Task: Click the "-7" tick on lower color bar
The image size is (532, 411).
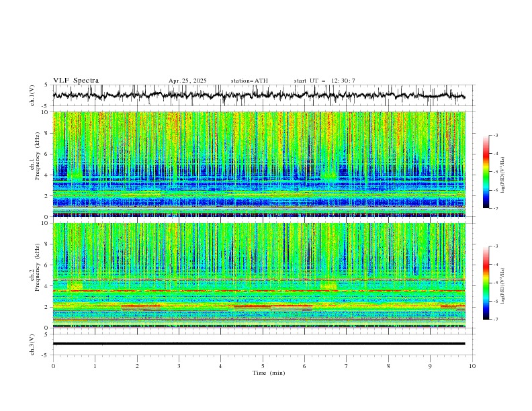Action: point(496,319)
